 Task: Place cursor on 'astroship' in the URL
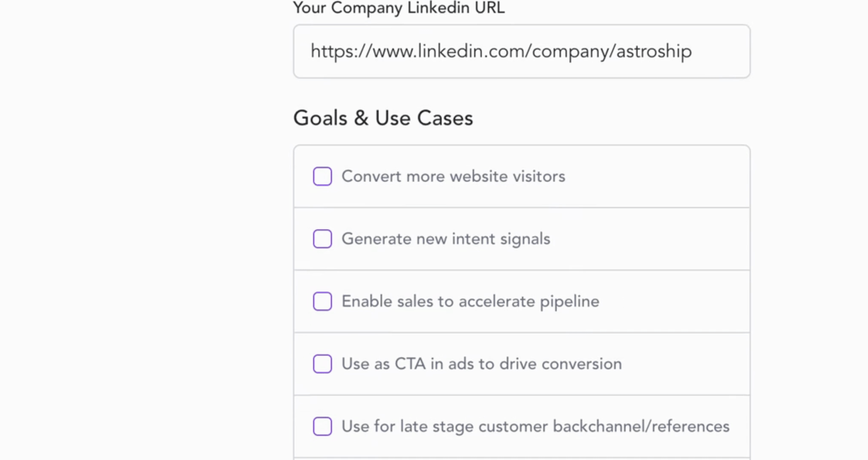point(654,51)
